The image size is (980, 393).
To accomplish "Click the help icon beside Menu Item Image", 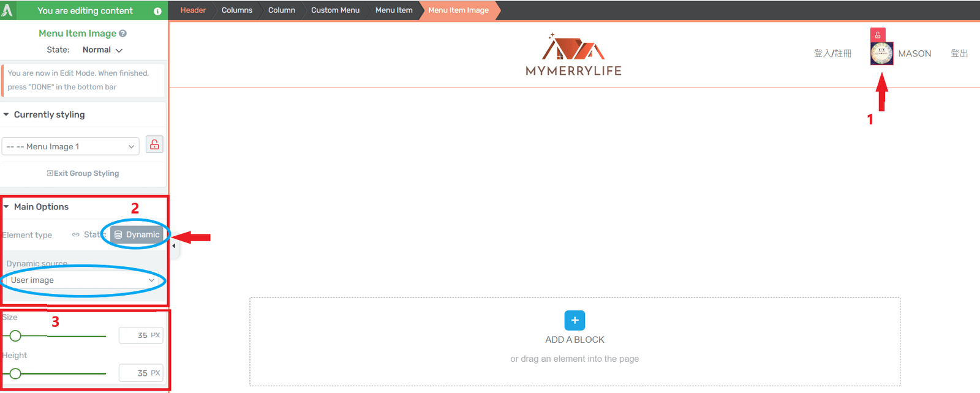I will 123,34.
